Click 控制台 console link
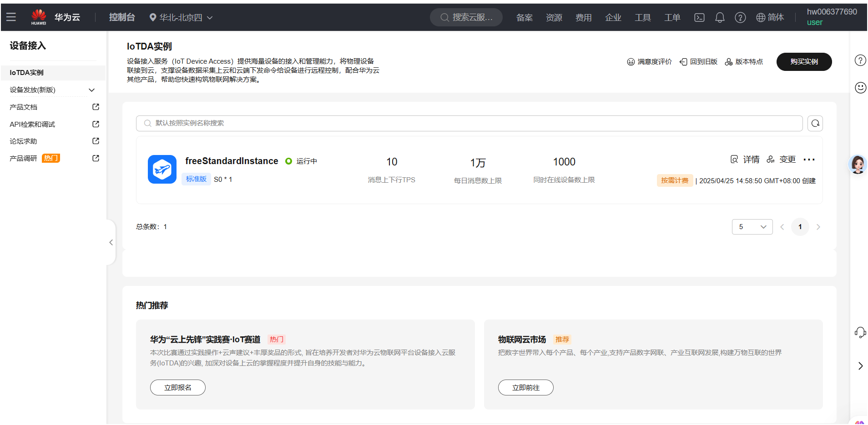This screenshot has width=868, height=425. click(x=122, y=17)
